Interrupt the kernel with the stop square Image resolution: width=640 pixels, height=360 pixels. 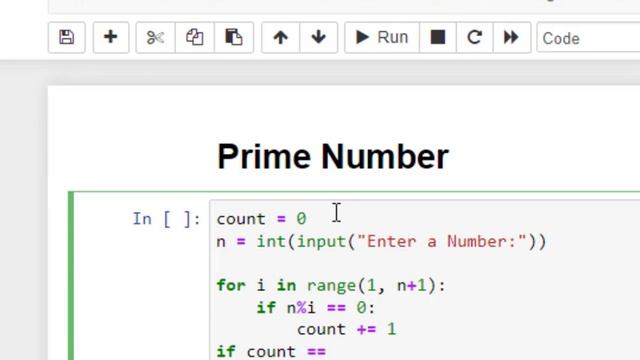pos(438,38)
